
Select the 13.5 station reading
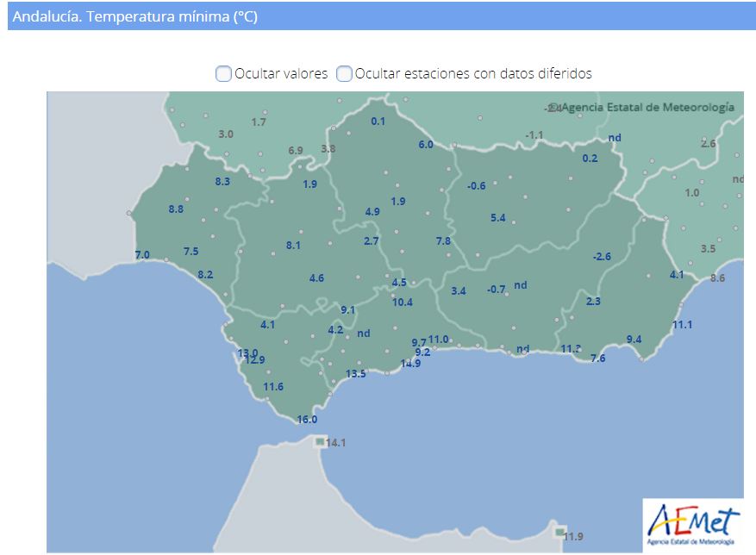(356, 374)
